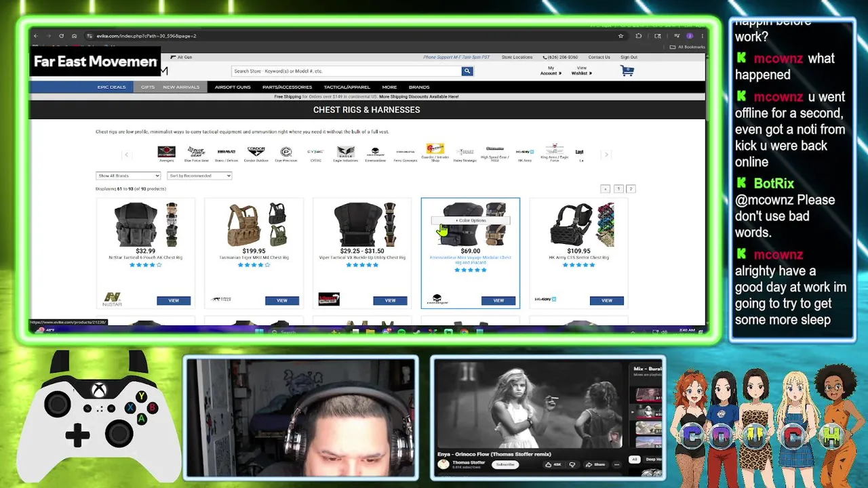Click VIEW on EmersonGear Mini Voyager Chest Rig
This screenshot has width=868, height=488.
[x=498, y=300]
